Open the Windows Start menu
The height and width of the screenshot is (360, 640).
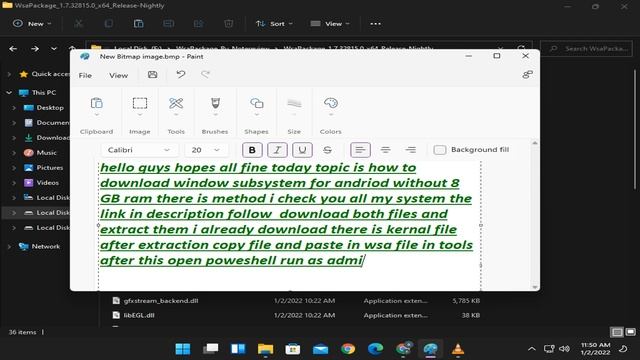click(182, 349)
